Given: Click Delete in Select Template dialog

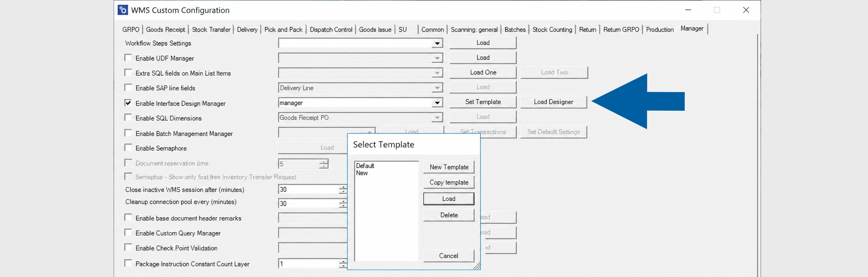Looking at the screenshot, I should point(449,215).
